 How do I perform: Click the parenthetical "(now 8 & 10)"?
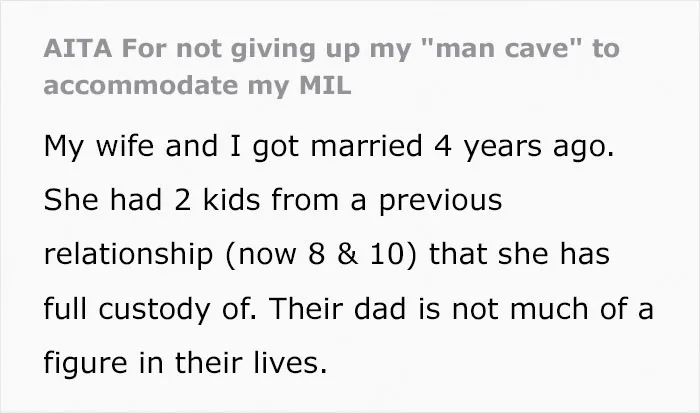[321, 254]
